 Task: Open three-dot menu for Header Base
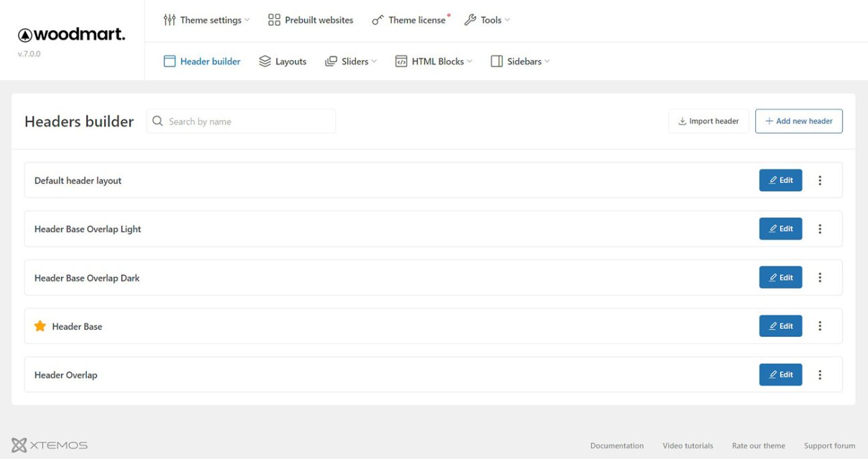[x=820, y=326]
